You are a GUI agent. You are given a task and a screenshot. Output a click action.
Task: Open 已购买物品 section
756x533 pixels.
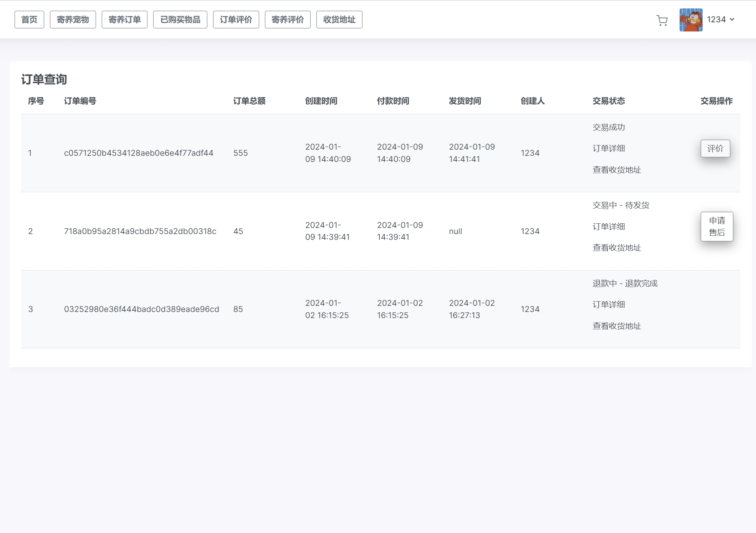pyautogui.click(x=180, y=20)
